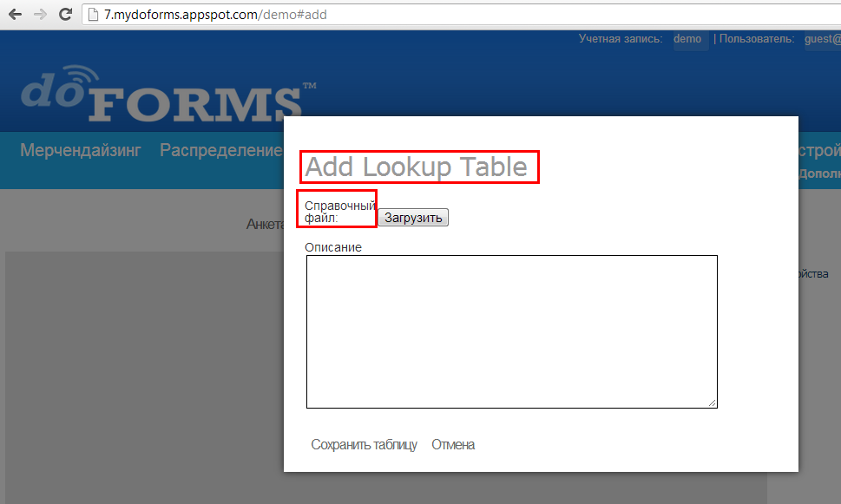Click the browser forward arrow
Viewport: 841px width, 504px height.
[40, 14]
